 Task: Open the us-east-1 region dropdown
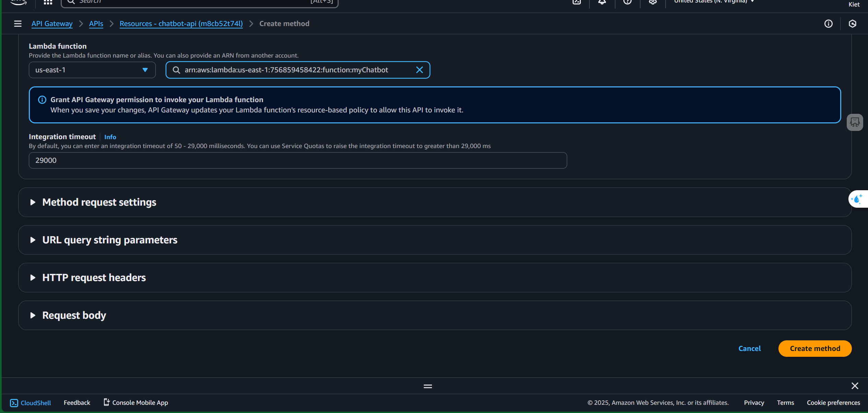92,70
